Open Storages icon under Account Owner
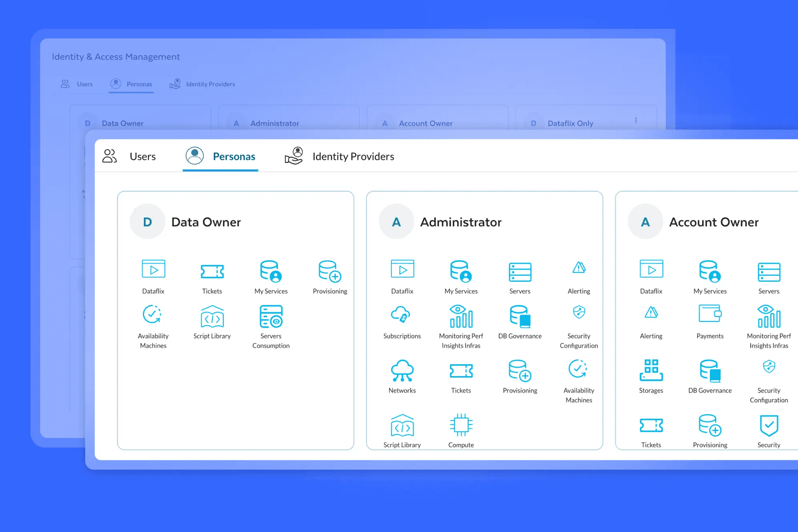798x532 pixels. (x=651, y=370)
